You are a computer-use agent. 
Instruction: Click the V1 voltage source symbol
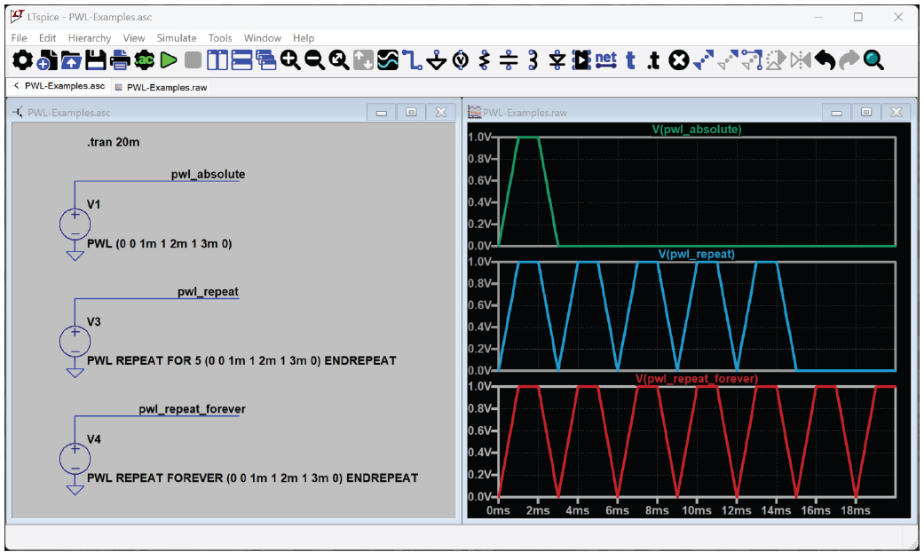(75, 224)
